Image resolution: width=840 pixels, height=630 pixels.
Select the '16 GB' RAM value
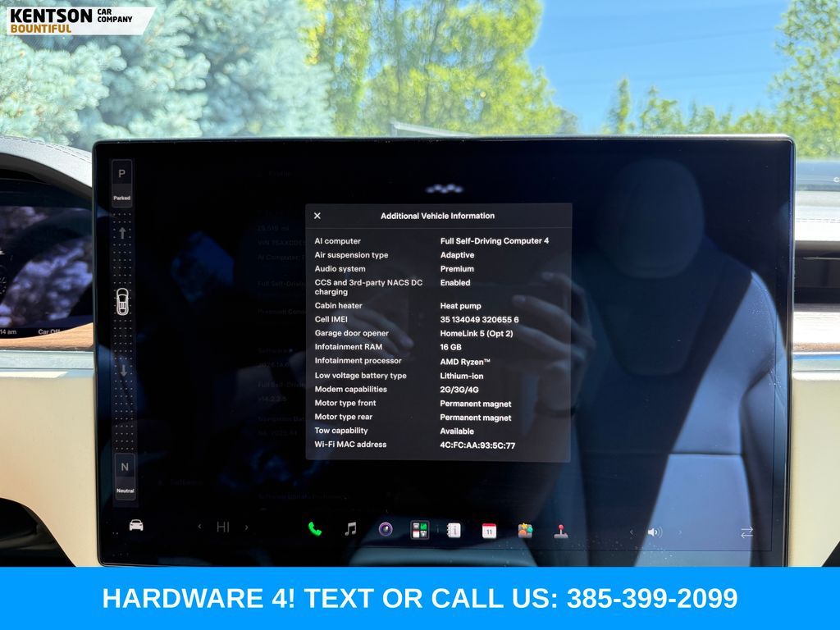(x=450, y=347)
